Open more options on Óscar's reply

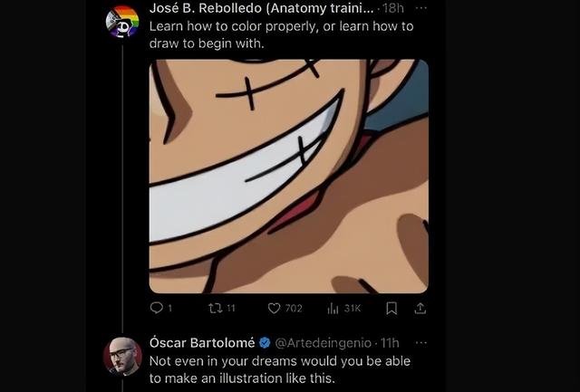[421, 343]
